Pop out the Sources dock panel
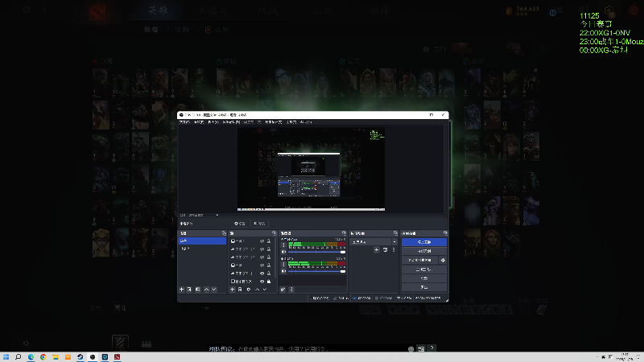644x362 pixels. [x=274, y=233]
